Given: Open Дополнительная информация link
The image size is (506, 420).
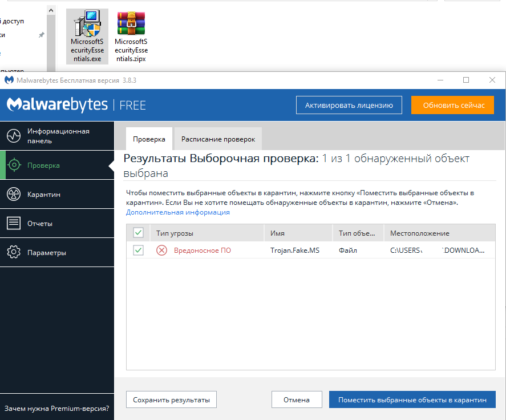Looking at the screenshot, I should [x=178, y=212].
